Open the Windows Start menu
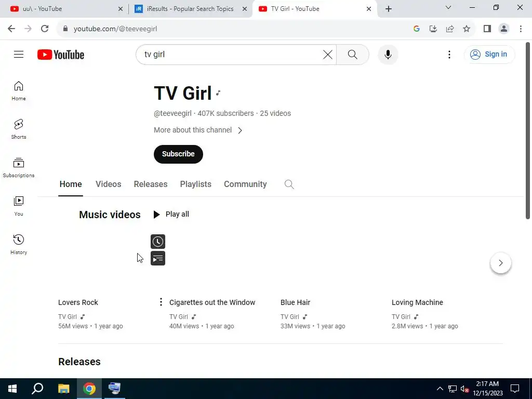 click(12, 389)
